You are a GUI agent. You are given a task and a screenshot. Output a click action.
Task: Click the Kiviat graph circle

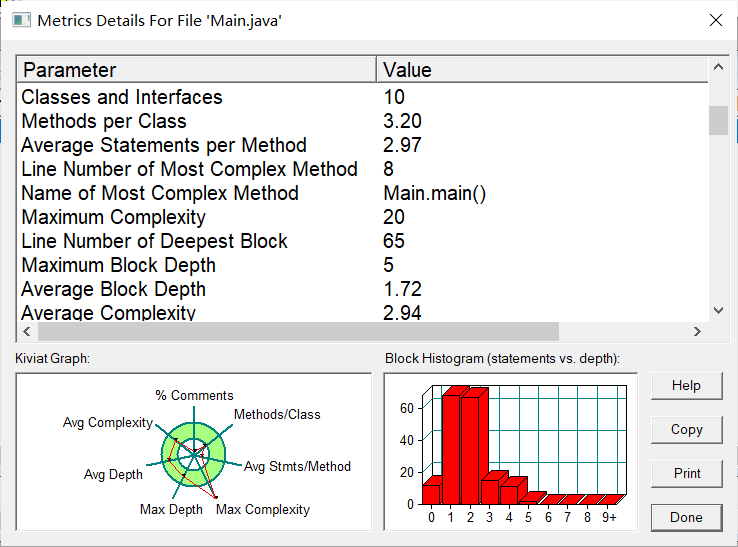pyautogui.click(x=193, y=454)
